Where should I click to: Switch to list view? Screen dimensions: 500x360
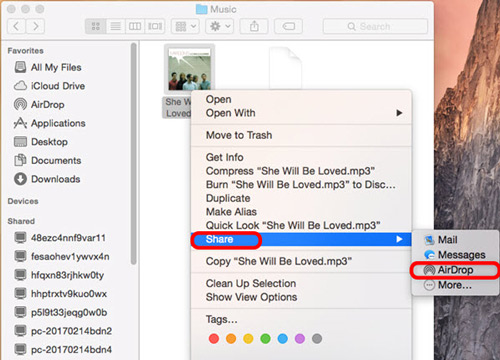(115, 26)
